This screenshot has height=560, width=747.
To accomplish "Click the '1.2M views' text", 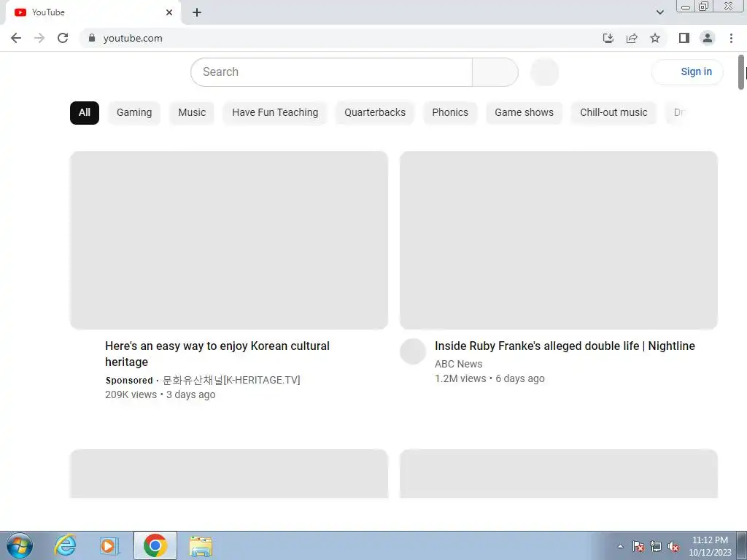I will point(460,378).
